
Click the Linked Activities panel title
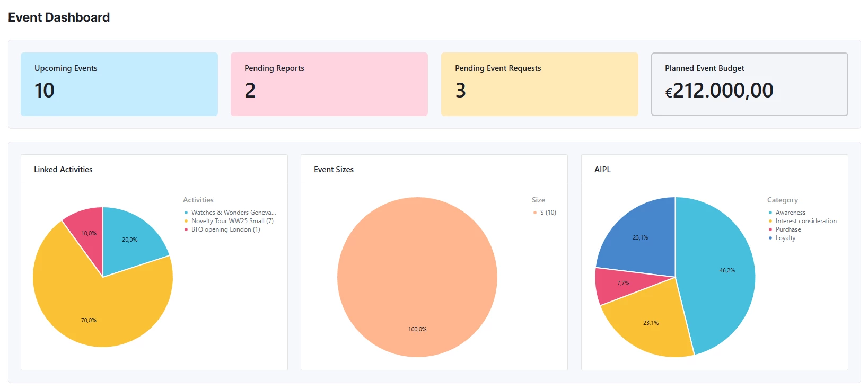pyautogui.click(x=63, y=170)
